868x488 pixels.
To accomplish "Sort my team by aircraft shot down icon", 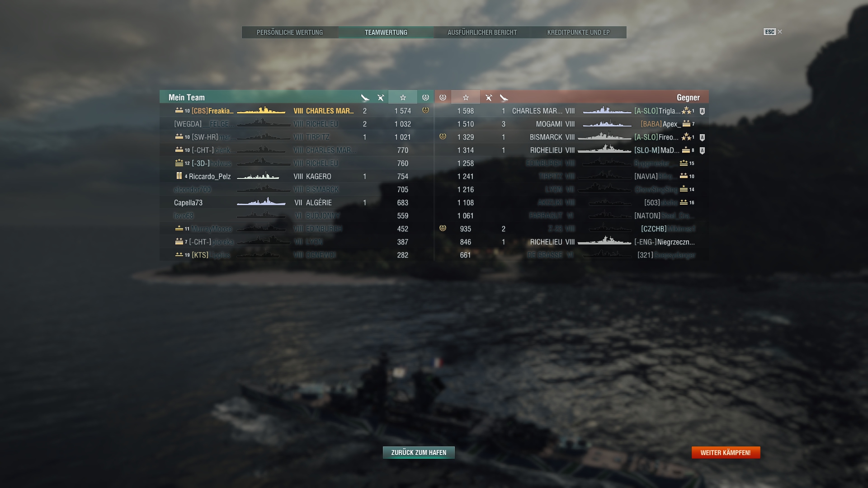I will (x=381, y=98).
